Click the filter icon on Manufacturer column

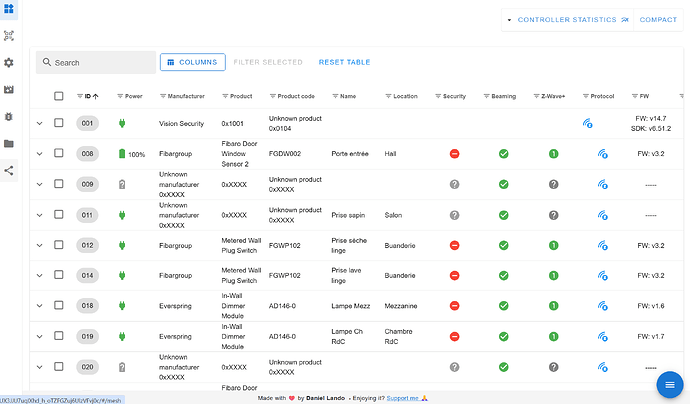[162, 96]
